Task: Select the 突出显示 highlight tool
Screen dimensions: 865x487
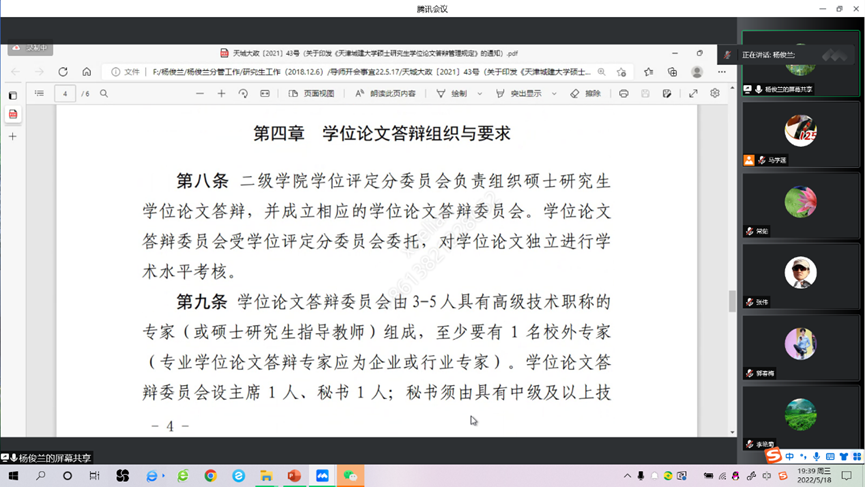Action: click(x=519, y=94)
